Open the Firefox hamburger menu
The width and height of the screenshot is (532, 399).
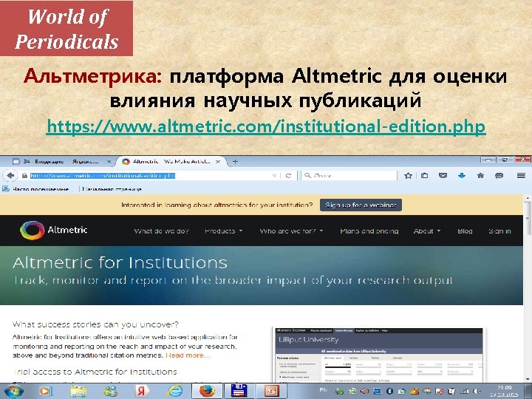coord(521,175)
